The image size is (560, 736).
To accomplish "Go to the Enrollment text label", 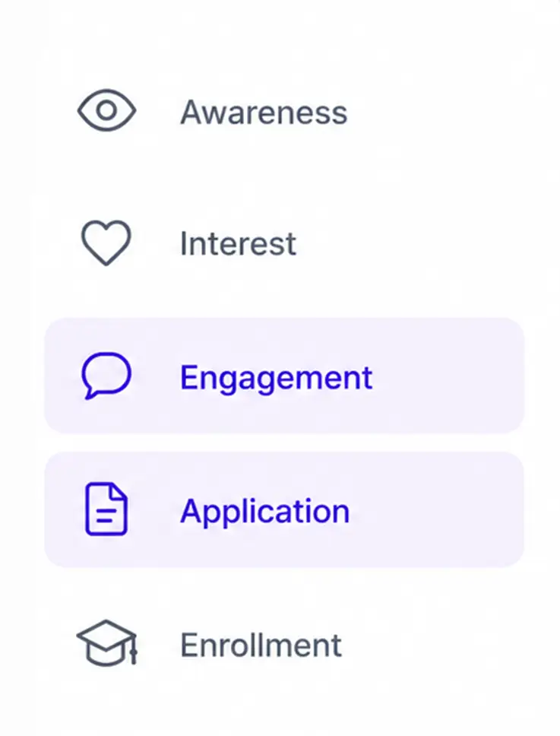I will pos(261,645).
